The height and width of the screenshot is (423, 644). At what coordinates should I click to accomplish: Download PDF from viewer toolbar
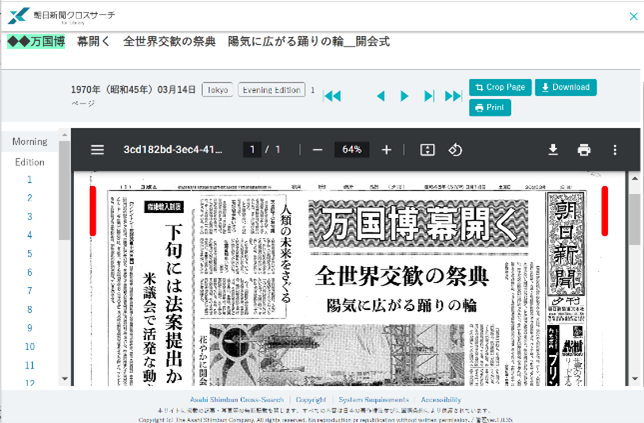click(553, 150)
